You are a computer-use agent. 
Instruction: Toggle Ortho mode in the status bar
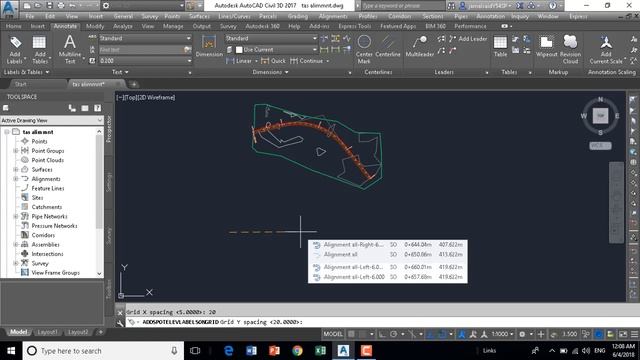pyautogui.click(x=382, y=334)
